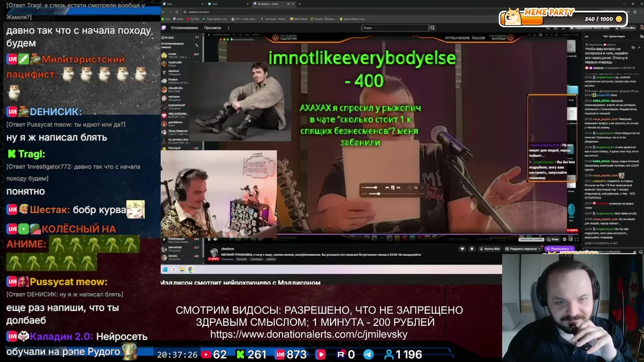Image resolution: width=644 pixels, height=362 pixels.
Task: Open deebrov channel in sidebar list
Action: coord(181,72)
